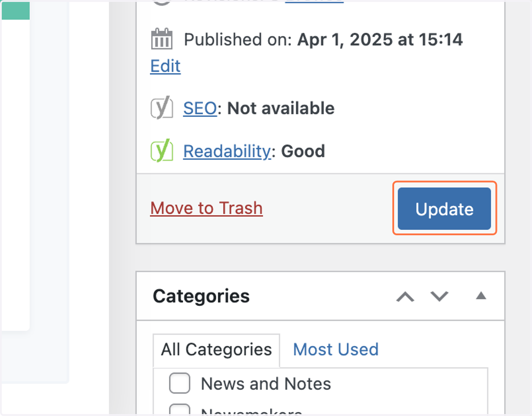Screen dimensions: 532x416
Task: Open the Edit link under Published on
Action: (165, 66)
